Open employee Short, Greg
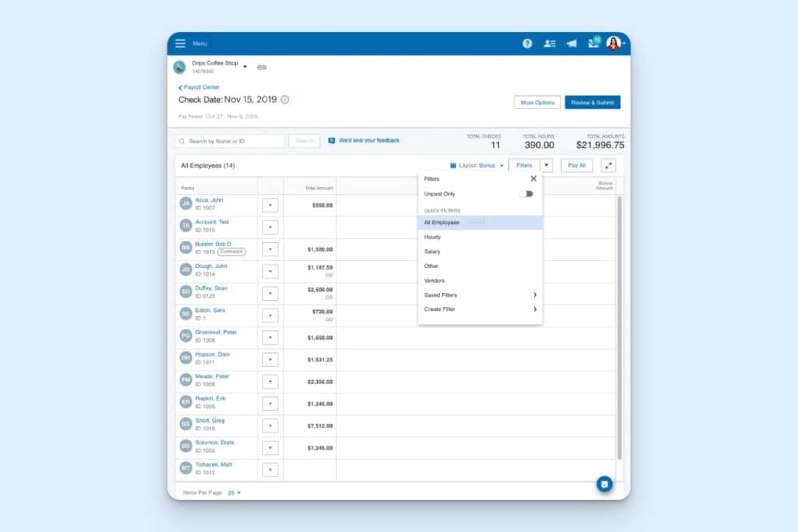Screen dimensions: 798x532 tap(210, 420)
